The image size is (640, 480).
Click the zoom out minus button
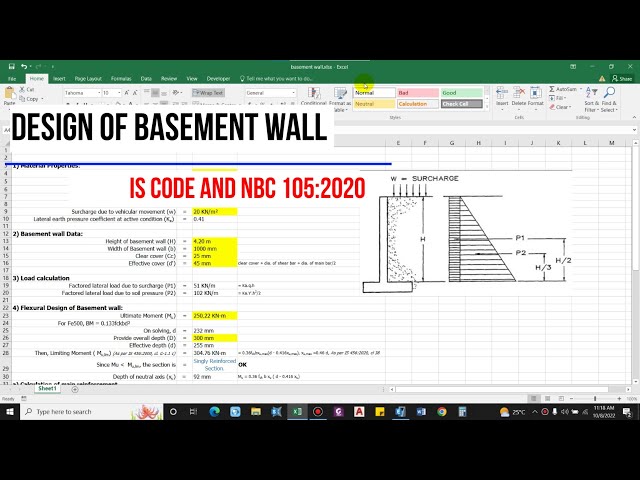pos(571,398)
